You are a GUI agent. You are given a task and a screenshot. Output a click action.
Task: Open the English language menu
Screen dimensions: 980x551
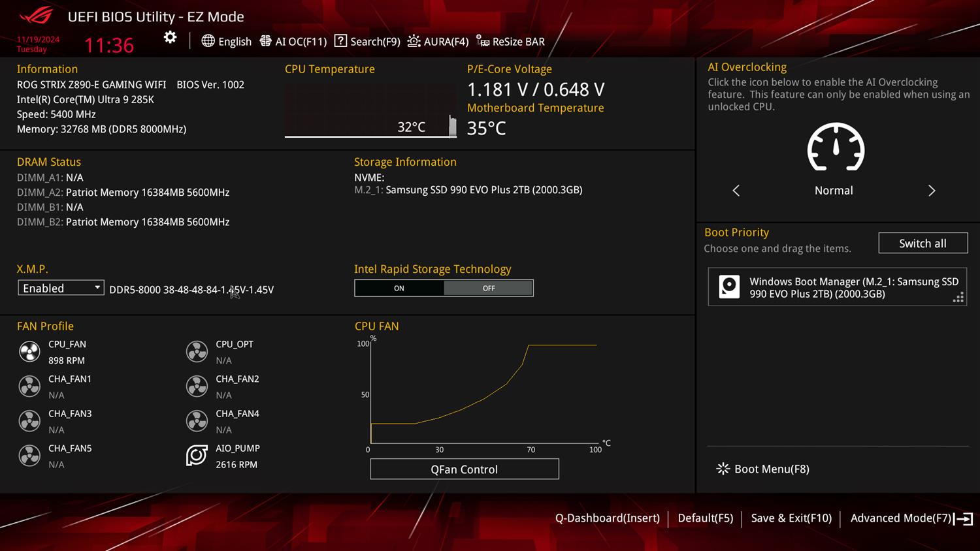tap(227, 41)
